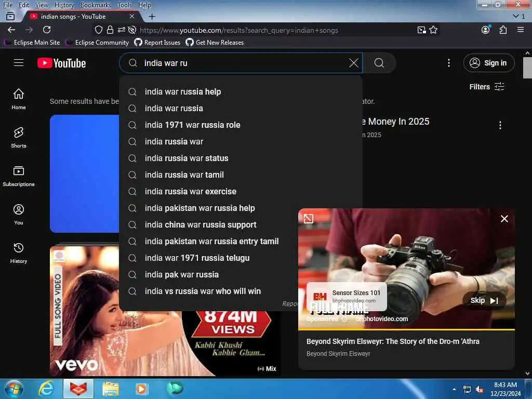532x399 pixels.
Task: Run search with magnifier button
Action: (379, 63)
